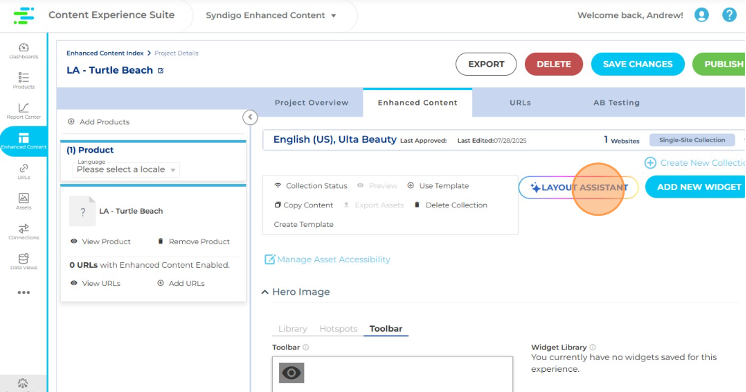Open the help question mark icon

(x=729, y=15)
